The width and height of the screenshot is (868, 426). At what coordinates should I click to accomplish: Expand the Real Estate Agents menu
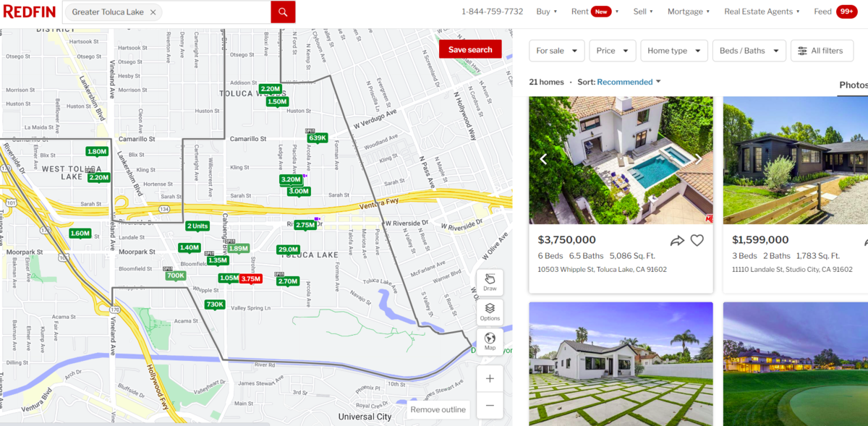click(x=762, y=12)
